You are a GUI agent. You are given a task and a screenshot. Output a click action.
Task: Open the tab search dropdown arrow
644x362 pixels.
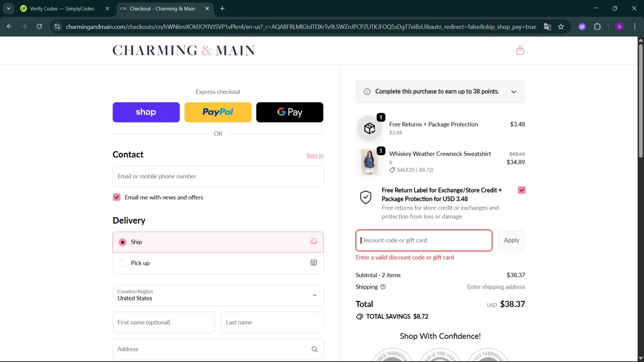click(9, 9)
